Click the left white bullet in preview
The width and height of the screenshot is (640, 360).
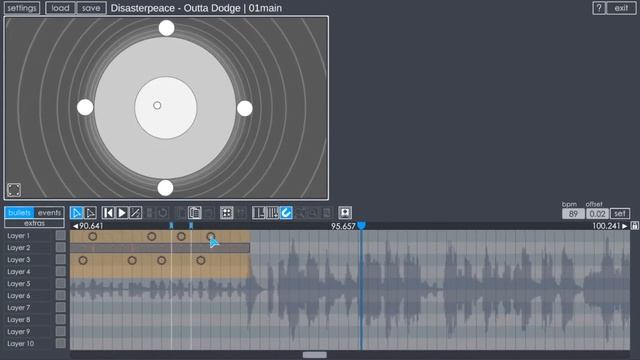tap(85, 107)
